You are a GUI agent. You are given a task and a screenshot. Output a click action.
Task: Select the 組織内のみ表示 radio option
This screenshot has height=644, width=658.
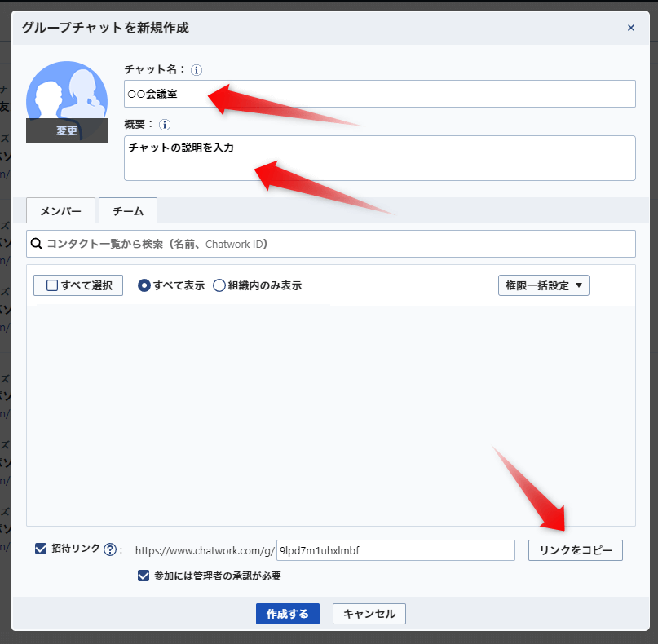pos(219,285)
